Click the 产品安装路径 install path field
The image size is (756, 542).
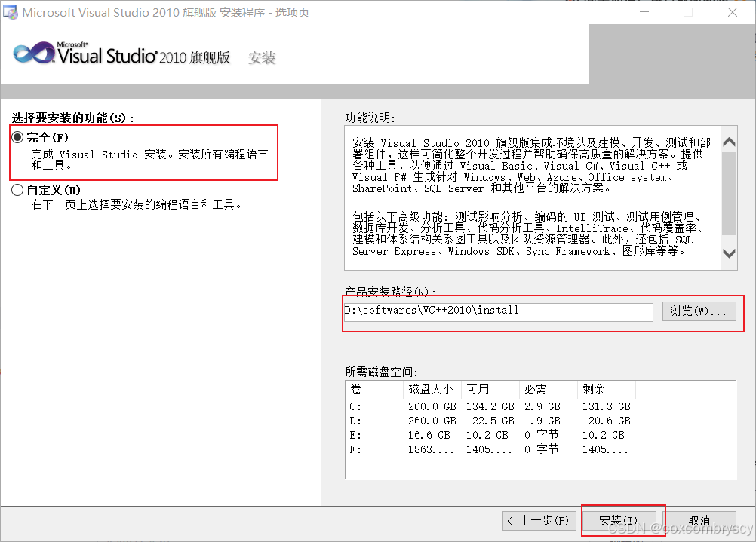pos(499,311)
